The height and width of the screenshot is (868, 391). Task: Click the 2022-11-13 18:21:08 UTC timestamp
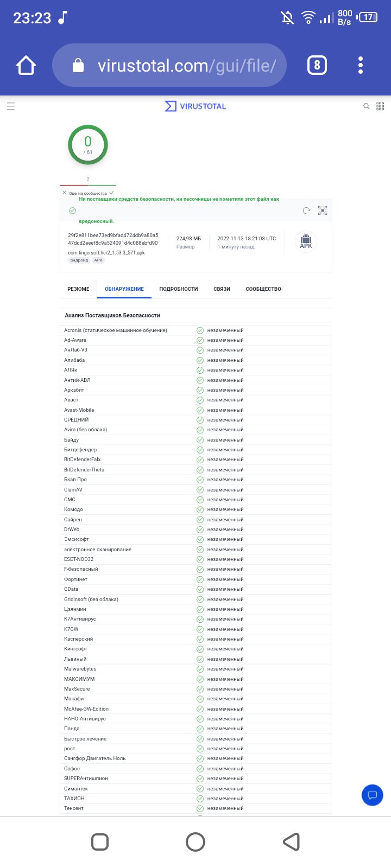click(x=247, y=239)
